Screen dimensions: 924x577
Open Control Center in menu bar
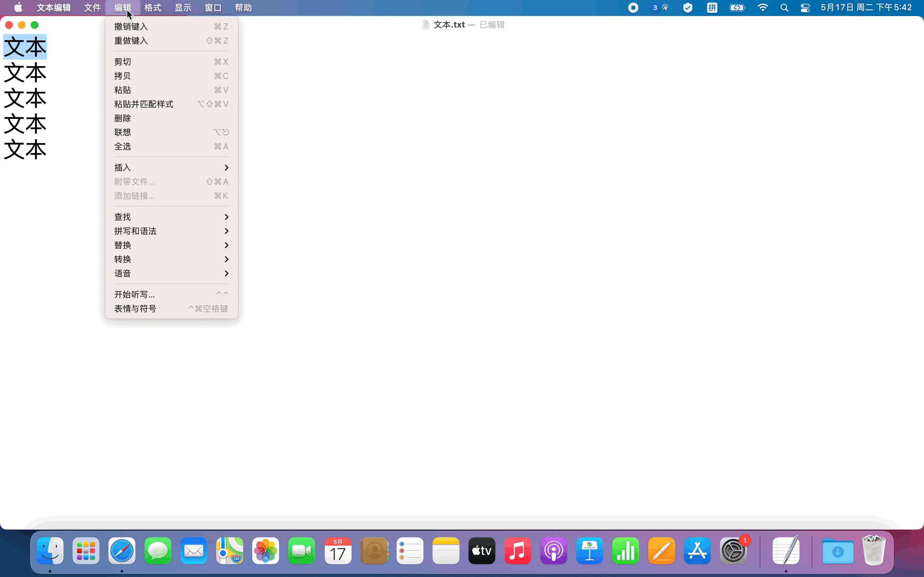[805, 8]
